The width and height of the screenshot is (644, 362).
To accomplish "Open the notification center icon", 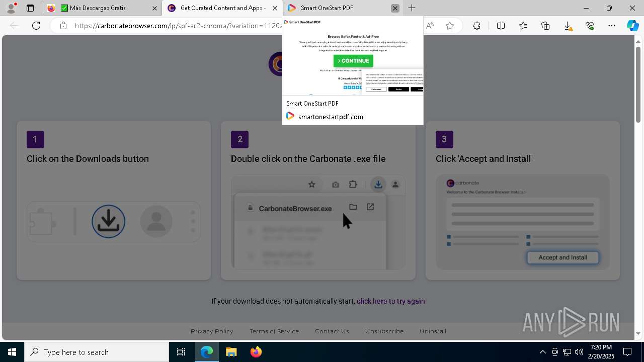I will [x=627, y=352].
